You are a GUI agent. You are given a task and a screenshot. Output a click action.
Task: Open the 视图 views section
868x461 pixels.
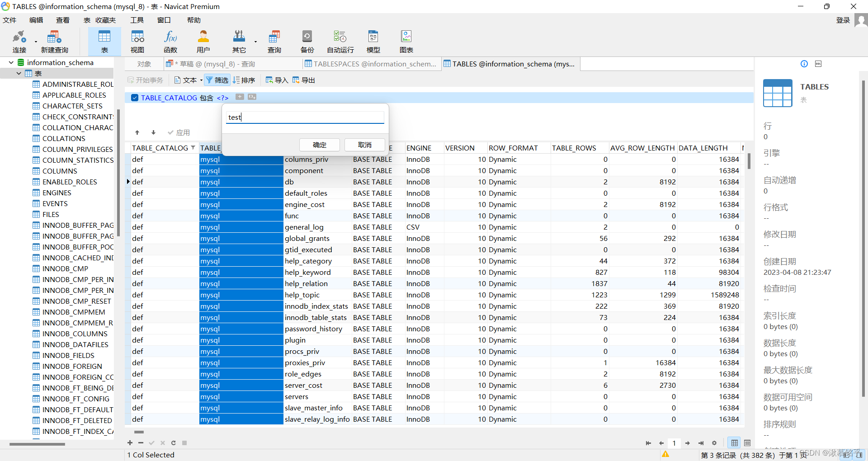(137, 41)
